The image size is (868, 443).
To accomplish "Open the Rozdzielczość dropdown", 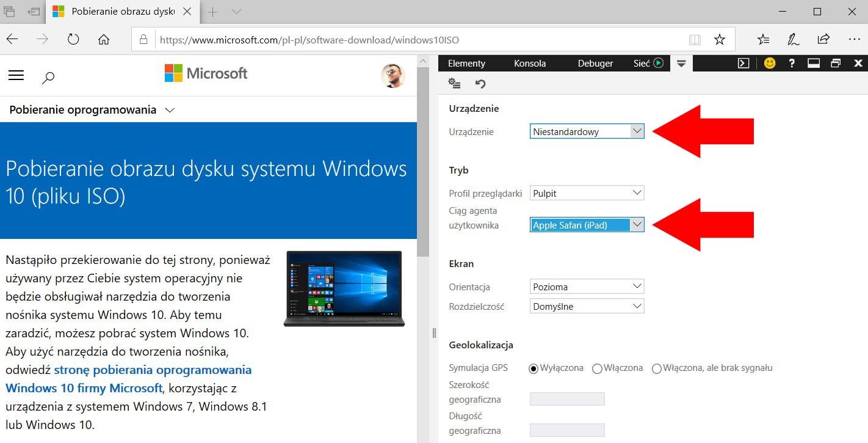I will coord(587,306).
